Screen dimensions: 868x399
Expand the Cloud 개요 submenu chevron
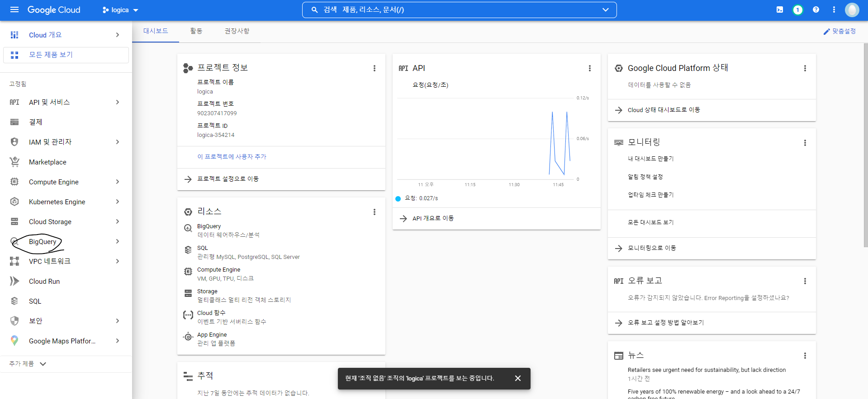118,35
